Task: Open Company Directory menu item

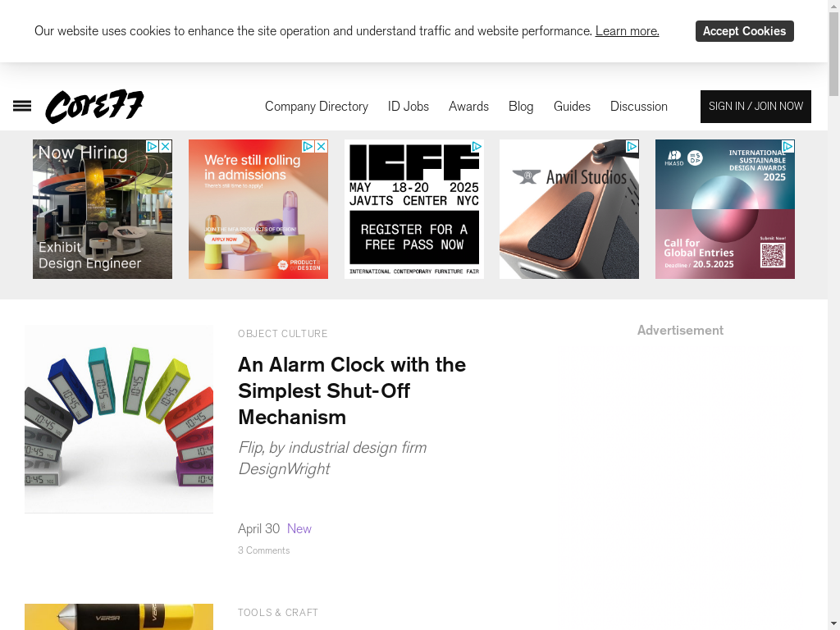Action: click(317, 107)
